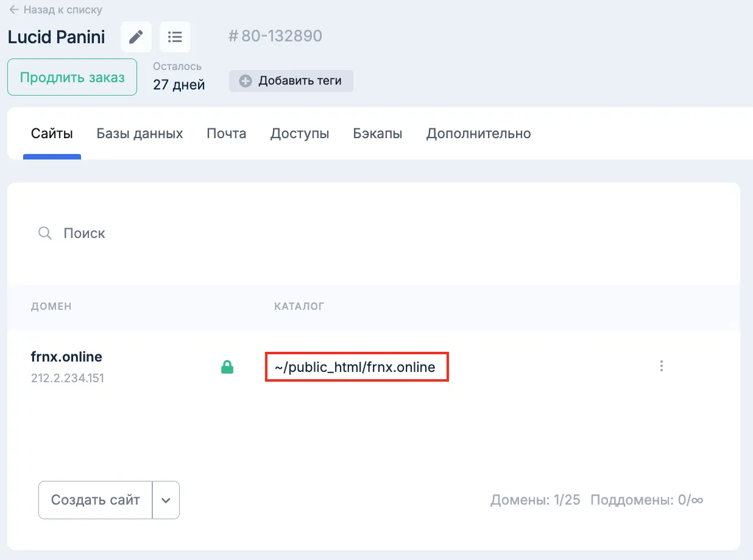Image resolution: width=753 pixels, height=560 pixels.
Task: Open the three-dot menu for frnx.online
Action: (x=662, y=366)
